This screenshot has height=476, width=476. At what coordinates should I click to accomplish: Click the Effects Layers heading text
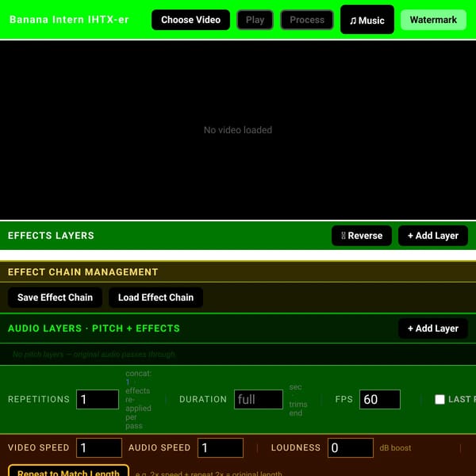(51, 236)
